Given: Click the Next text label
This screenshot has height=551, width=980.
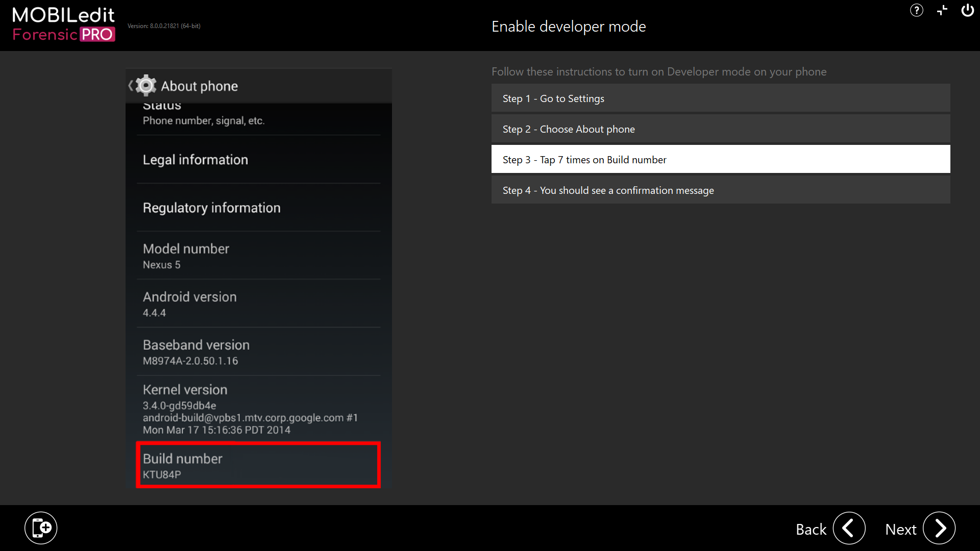Looking at the screenshot, I should tap(900, 530).
